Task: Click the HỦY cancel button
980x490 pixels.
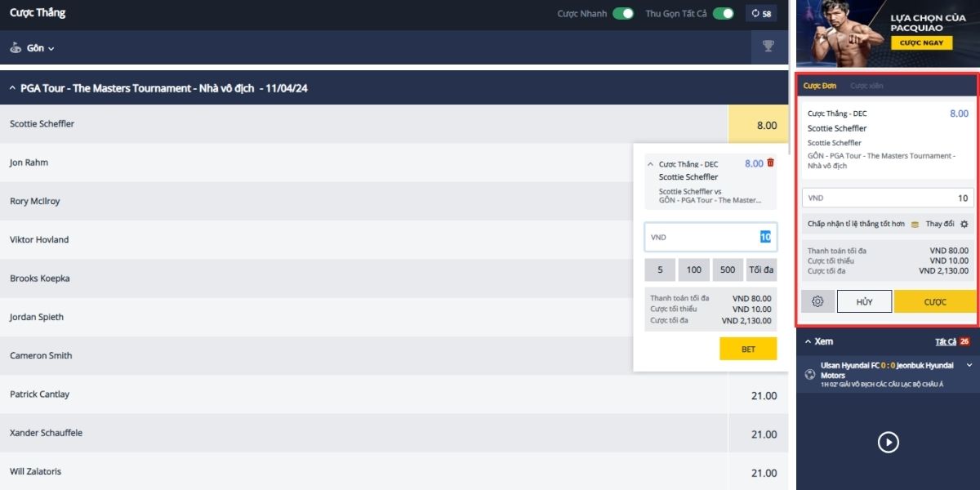Action: (x=865, y=301)
